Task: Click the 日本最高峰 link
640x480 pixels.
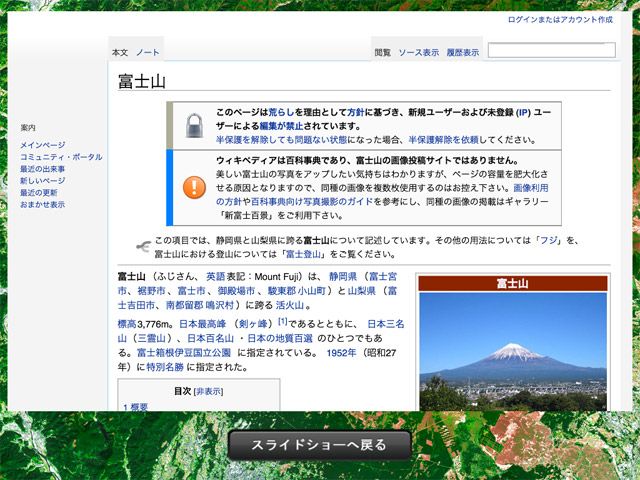Action: click(x=203, y=324)
